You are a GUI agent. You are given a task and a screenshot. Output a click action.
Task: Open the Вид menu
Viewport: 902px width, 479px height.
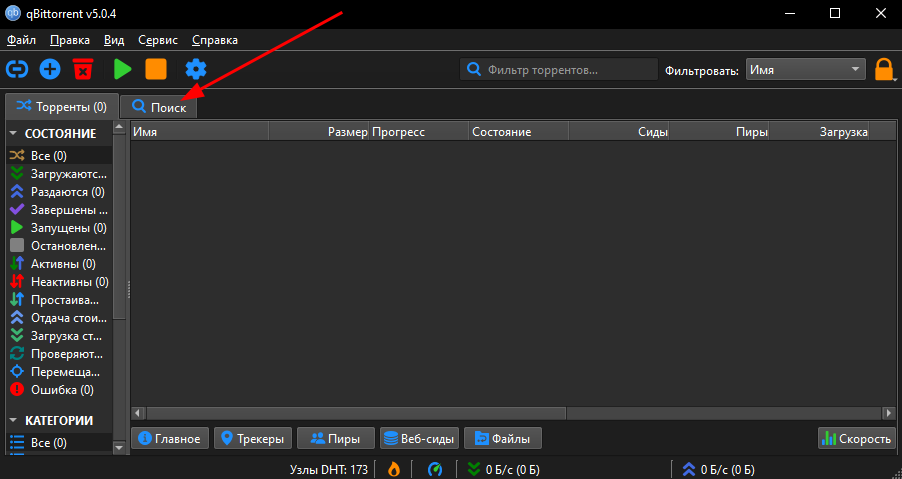[114, 40]
